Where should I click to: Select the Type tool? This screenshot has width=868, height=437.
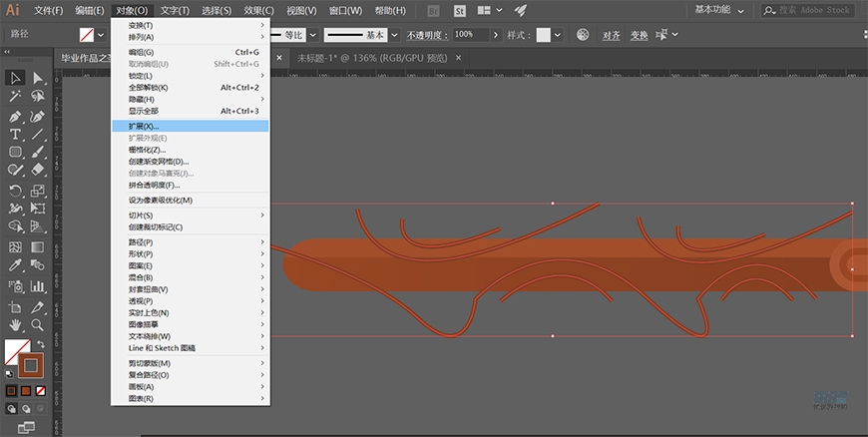pyautogui.click(x=15, y=134)
